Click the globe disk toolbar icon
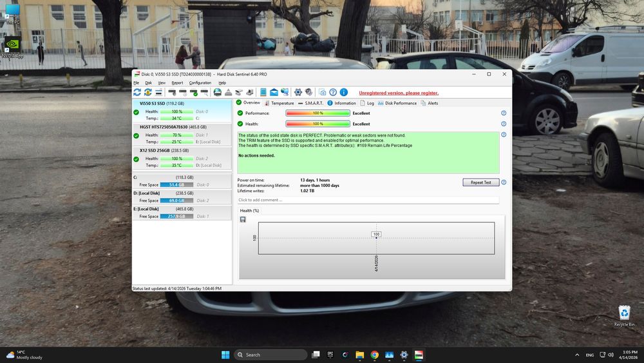644x363 pixels. (217, 92)
